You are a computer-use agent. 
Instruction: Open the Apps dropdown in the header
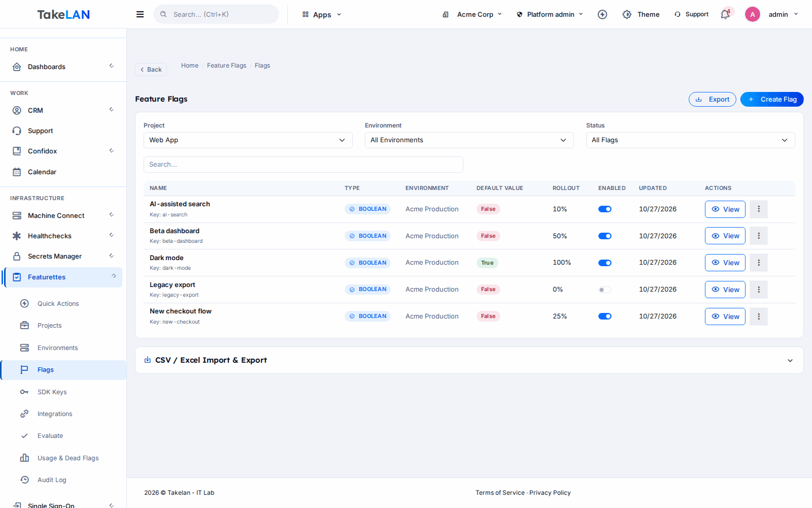[x=322, y=15]
